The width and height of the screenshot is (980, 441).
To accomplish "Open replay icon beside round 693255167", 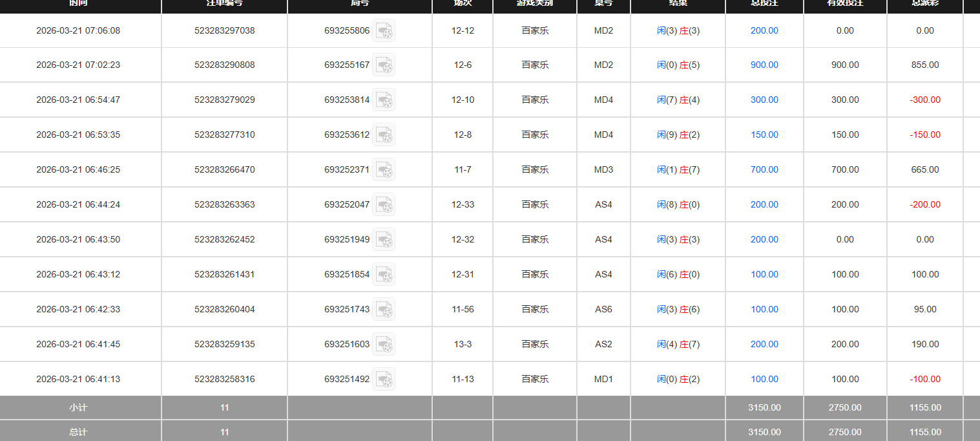I will point(384,65).
